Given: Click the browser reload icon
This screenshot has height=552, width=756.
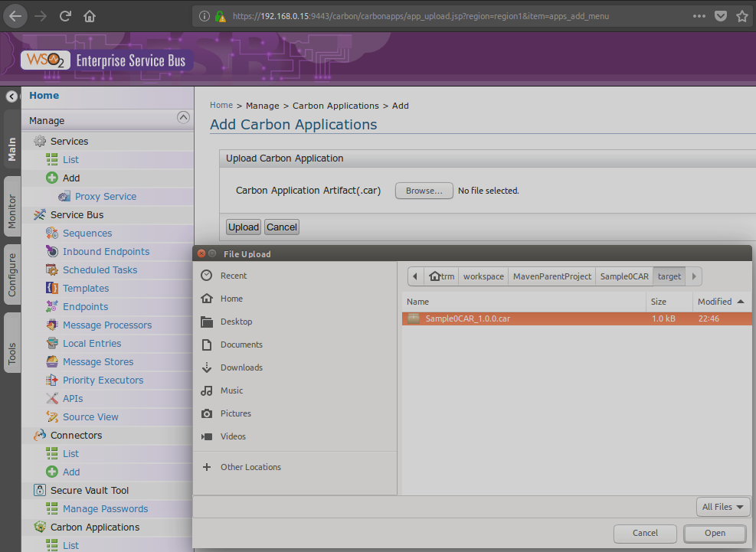Looking at the screenshot, I should pos(65,15).
